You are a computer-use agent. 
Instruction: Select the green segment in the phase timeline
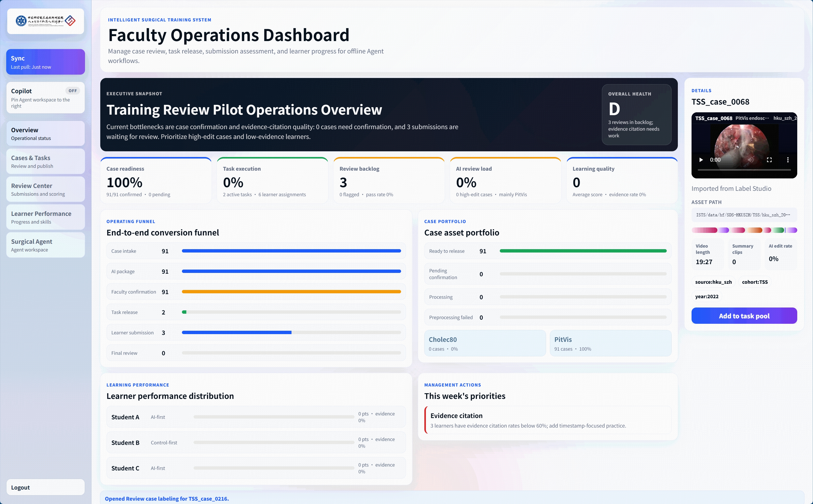pyautogui.click(x=778, y=230)
